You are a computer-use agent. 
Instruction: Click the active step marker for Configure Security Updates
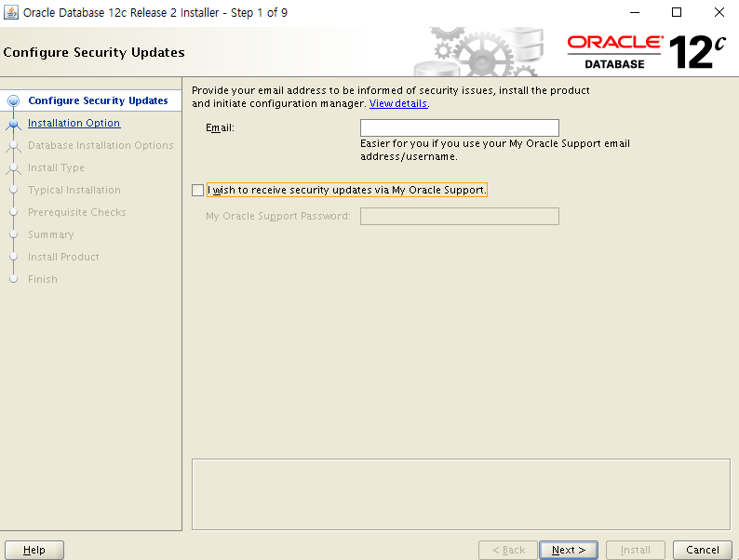14,100
